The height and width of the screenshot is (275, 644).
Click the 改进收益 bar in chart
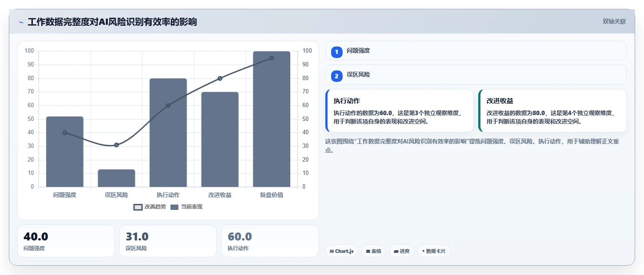220,139
